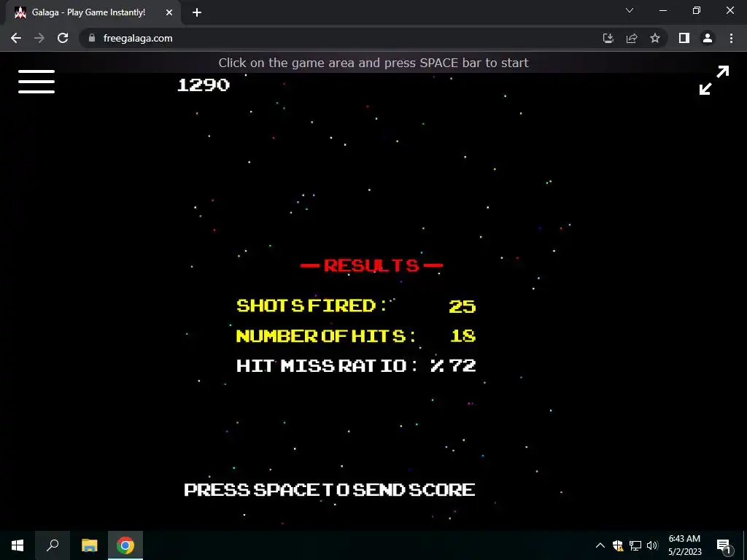Open the clock showing 6:43 AM
The height and width of the screenshot is (560, 747).
click(x=684, y=545)
